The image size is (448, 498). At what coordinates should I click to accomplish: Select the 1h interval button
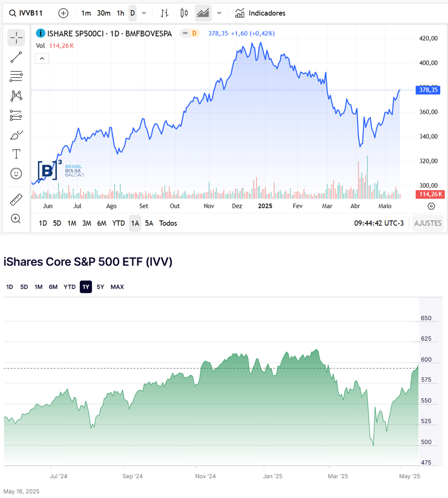(120, 13)
